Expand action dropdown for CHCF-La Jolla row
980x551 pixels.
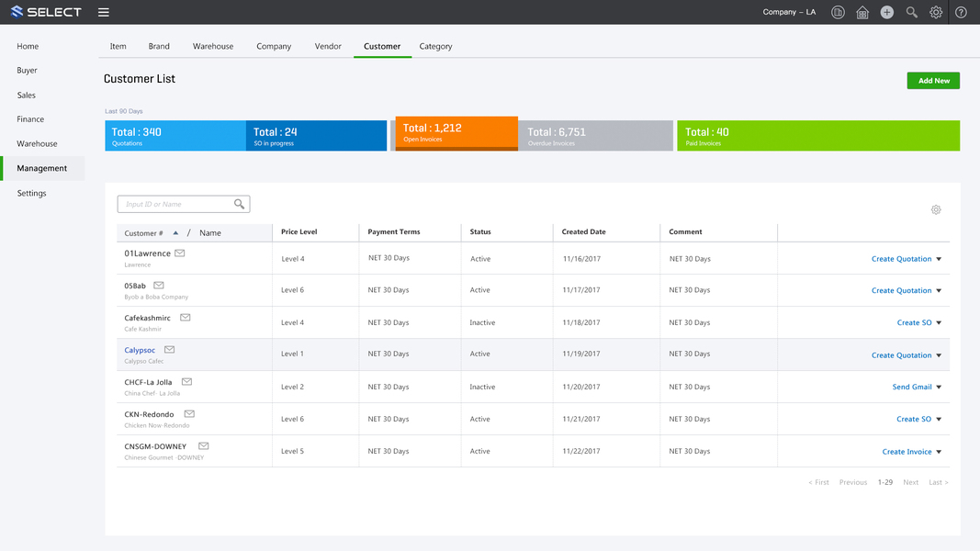939,388
